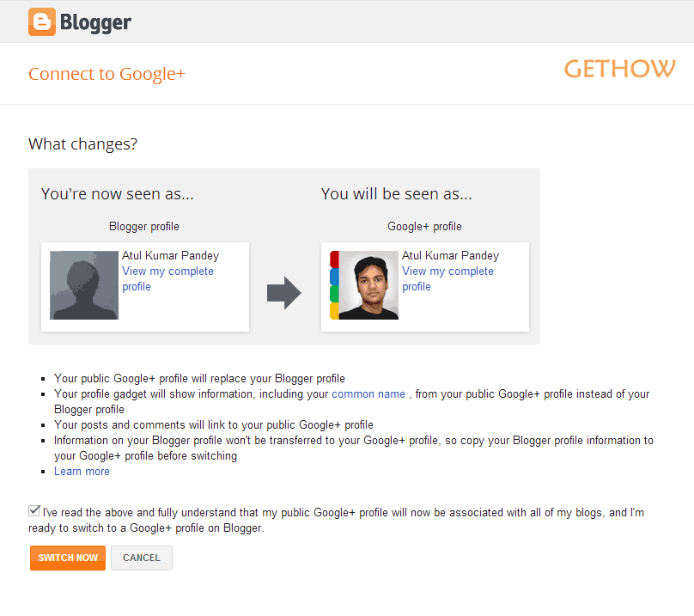This screenshot has width=694, height=616.
Task: Click the gray arrow between the profiles
Action: pyautogui.click(x=284, y=293)
